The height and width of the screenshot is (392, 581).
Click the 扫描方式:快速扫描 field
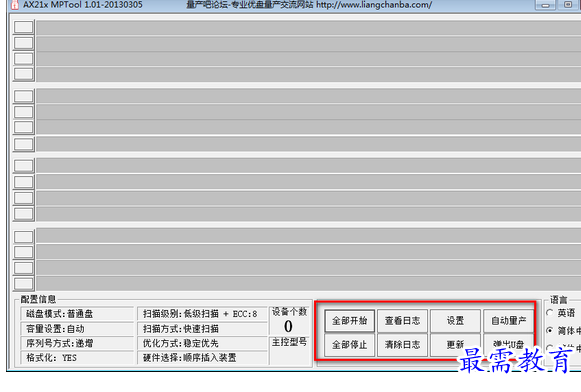coord(202,329)
